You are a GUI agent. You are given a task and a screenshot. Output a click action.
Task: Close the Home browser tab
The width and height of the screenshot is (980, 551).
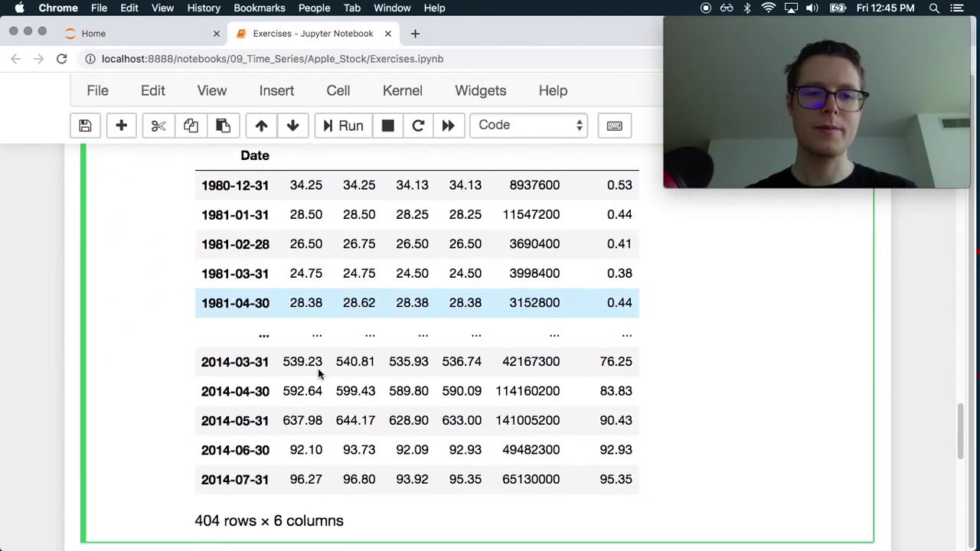point(216,34)
